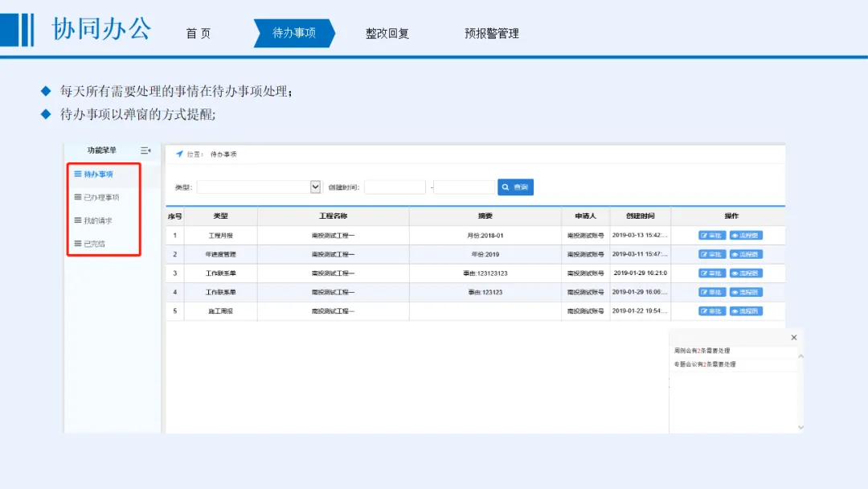Click the 查询 search button
This screenshot has width=868, height=489.
tap(515, 187)
